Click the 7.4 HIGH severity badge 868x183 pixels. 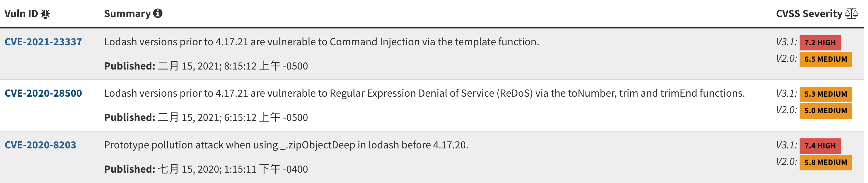(x=820, y=146)
